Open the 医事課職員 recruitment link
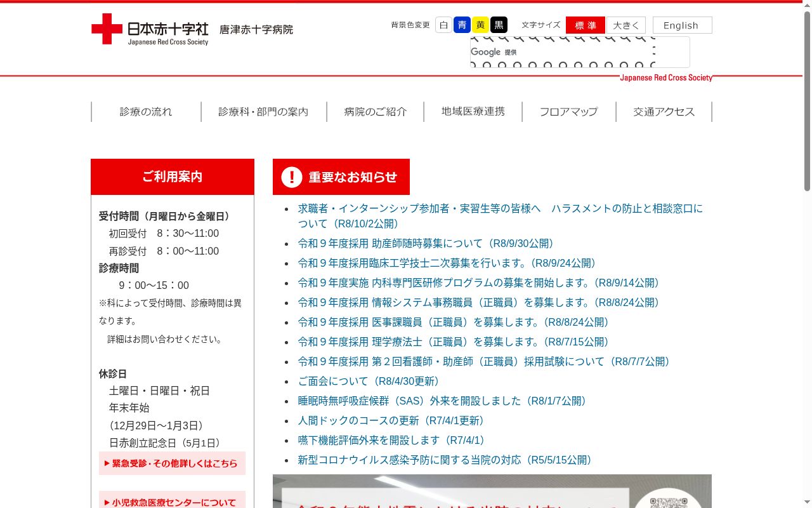Screen dimensions: 812x508 pos(455,322)
